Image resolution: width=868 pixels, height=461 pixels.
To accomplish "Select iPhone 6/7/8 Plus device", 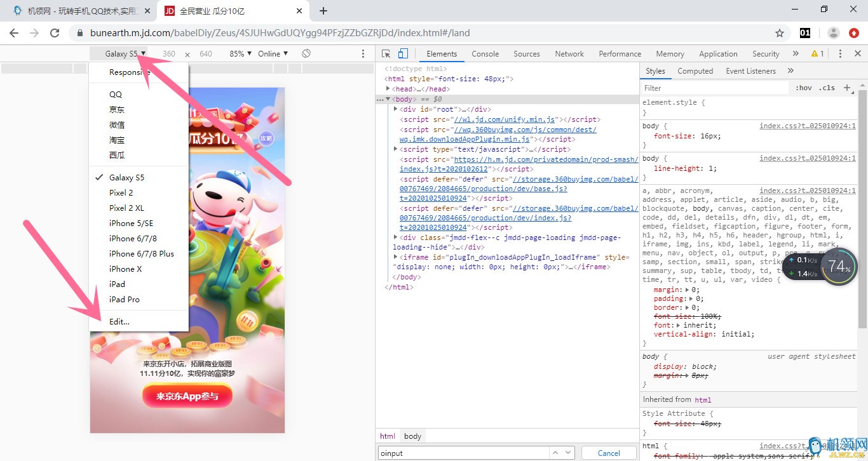I will (139, 254).
